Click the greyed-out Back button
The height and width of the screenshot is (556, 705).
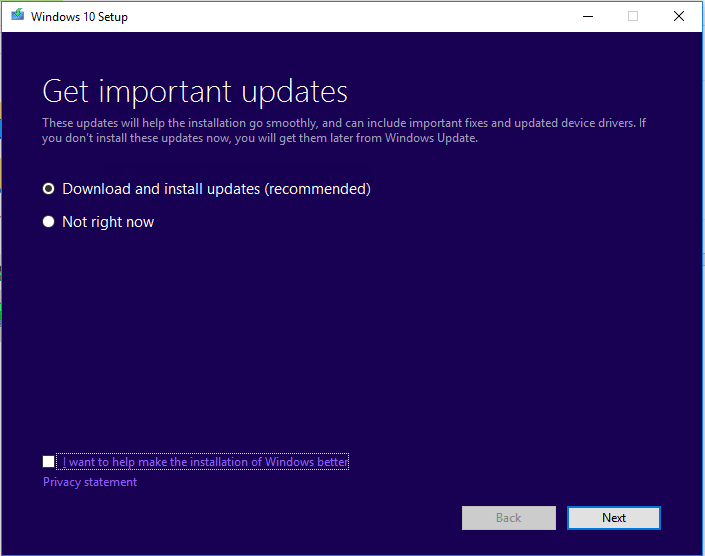point(509,518)
